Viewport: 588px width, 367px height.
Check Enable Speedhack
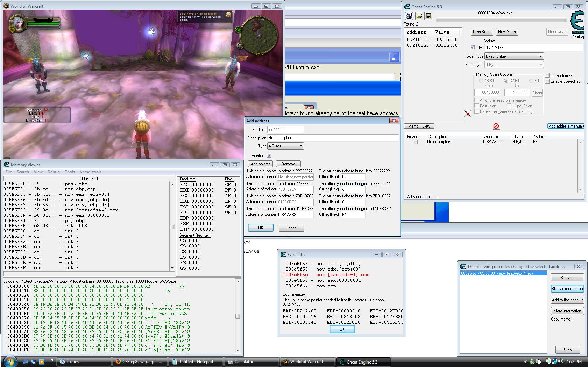pyautogui.click(x=547, y=81)
